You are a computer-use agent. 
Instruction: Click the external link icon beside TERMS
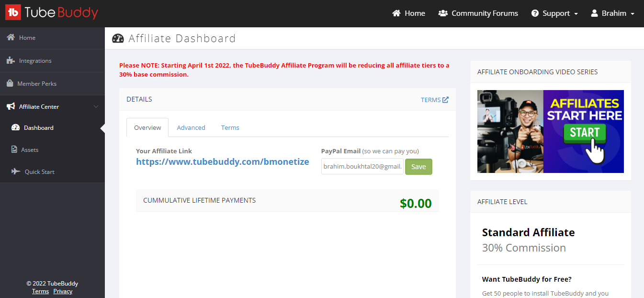click(x=445, y=100)
